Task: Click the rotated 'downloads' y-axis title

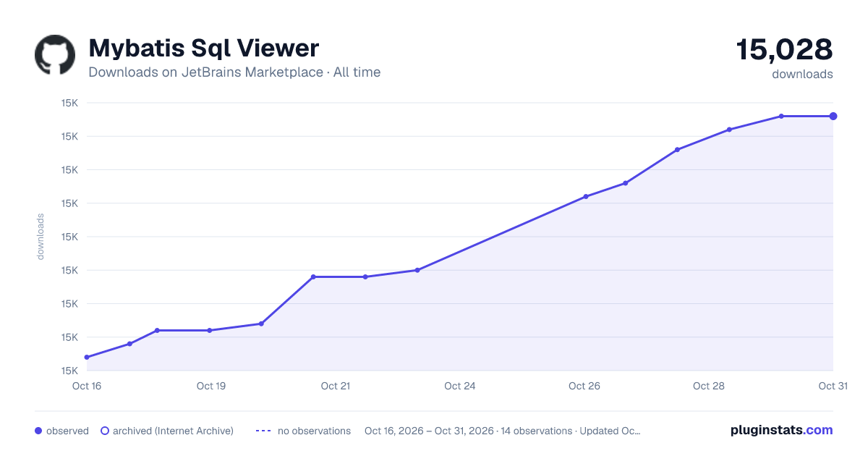Action: coord(41,237)
